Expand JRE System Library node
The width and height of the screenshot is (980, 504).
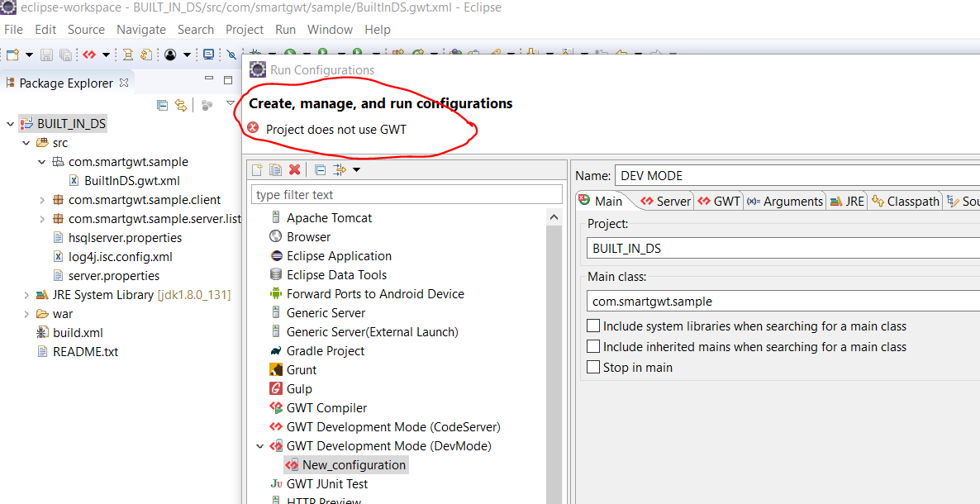tap(26, 295)
